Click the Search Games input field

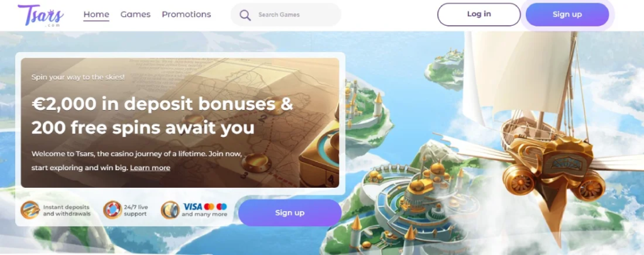[x=286, y=14]
